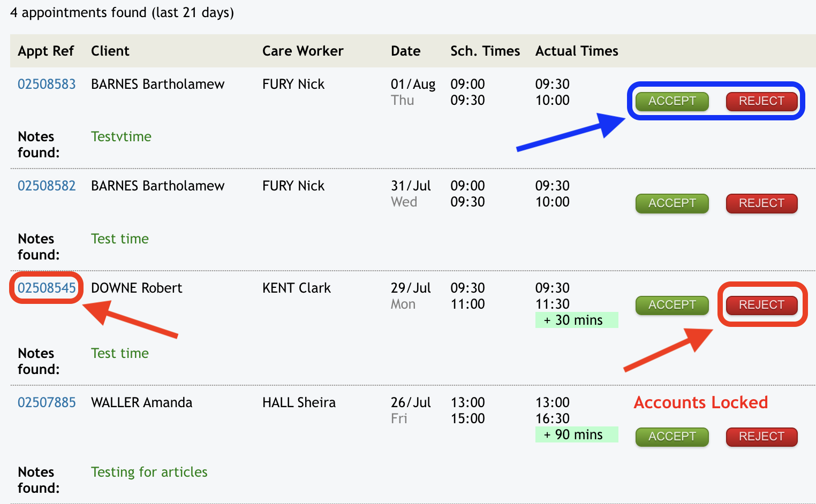Image resolution: width=816 pixels, height=504 pixels.
Task: Click the Care Worker column header
Action: click(303, 51)
